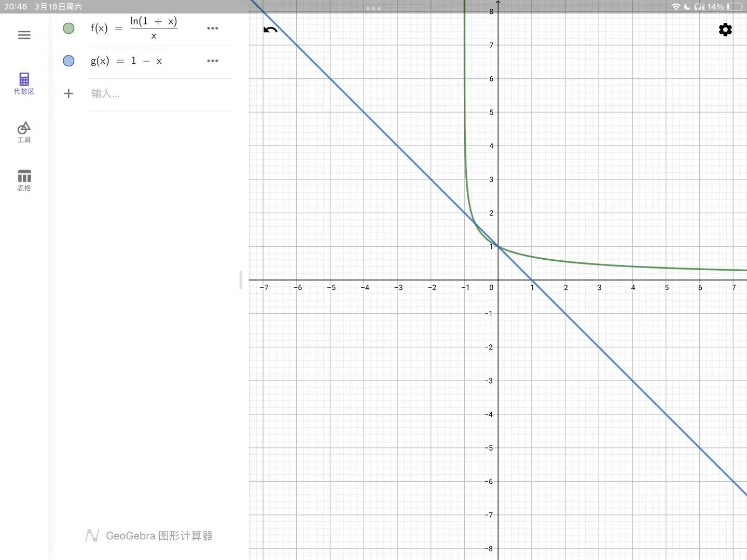This screenshot has height=560, width=747.
Task: Click the GeoGebra logo at bottom
Action: 92,536
